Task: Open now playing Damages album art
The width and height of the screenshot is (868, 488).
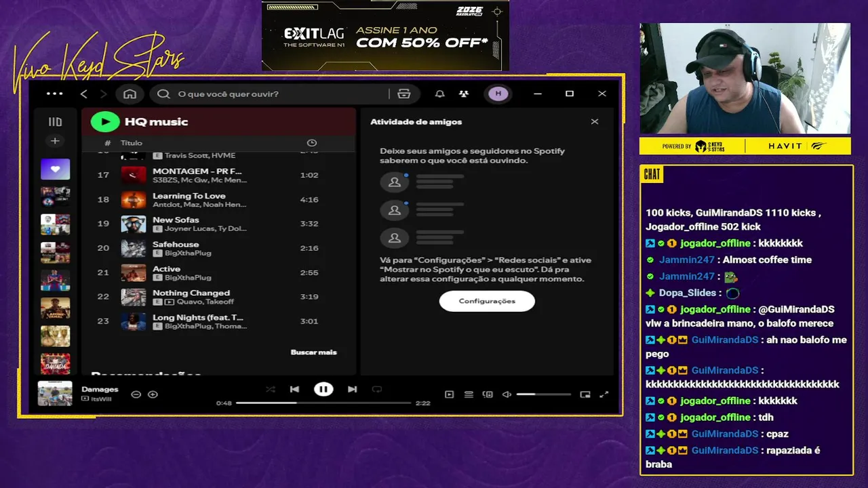Action: (x=55, y=394)
